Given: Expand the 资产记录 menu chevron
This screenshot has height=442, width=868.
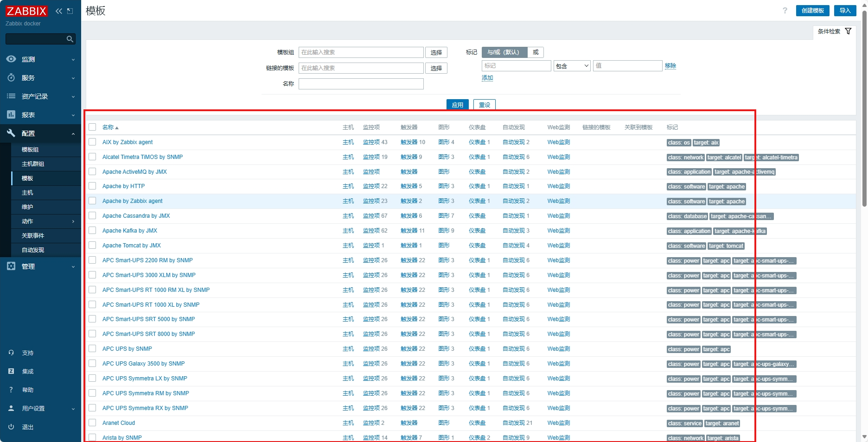Looking at the screenshot, I should coord(73,97).
